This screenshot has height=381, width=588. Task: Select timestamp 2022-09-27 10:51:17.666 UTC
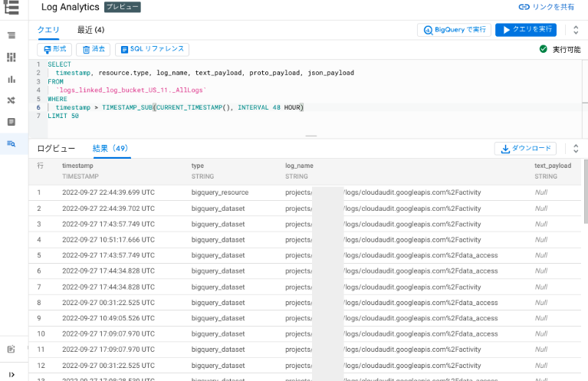(x=108, y=240)
